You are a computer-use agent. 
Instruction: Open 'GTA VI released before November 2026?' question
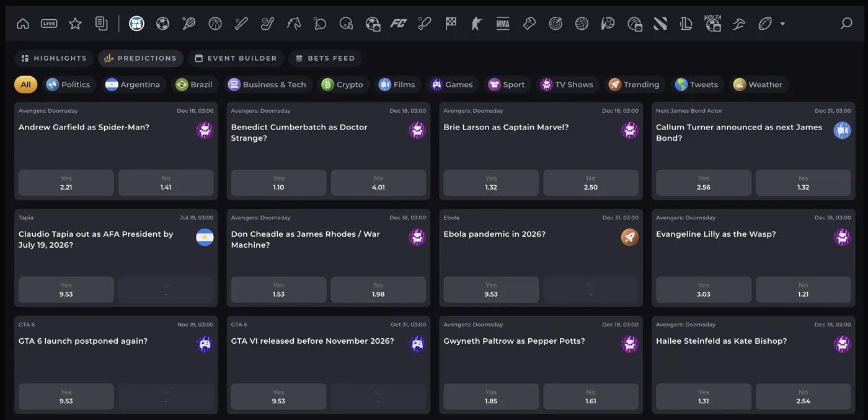click(x=312, y=341)
